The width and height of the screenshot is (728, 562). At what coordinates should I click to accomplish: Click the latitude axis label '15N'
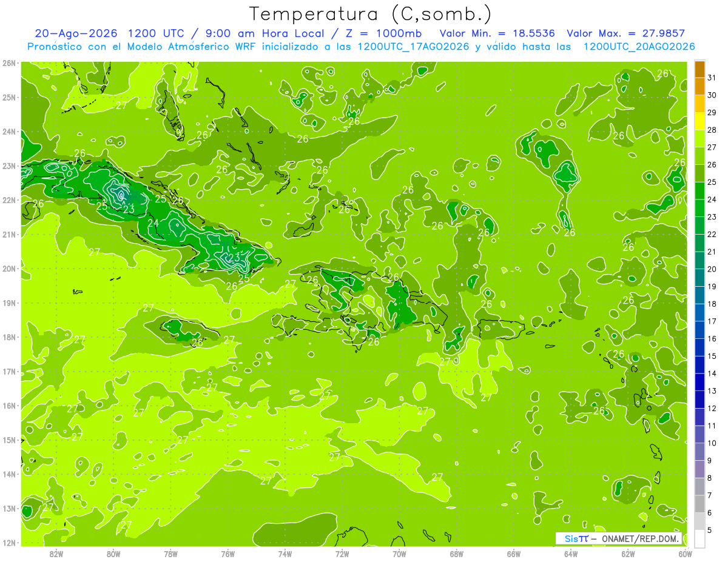[9, 440]
